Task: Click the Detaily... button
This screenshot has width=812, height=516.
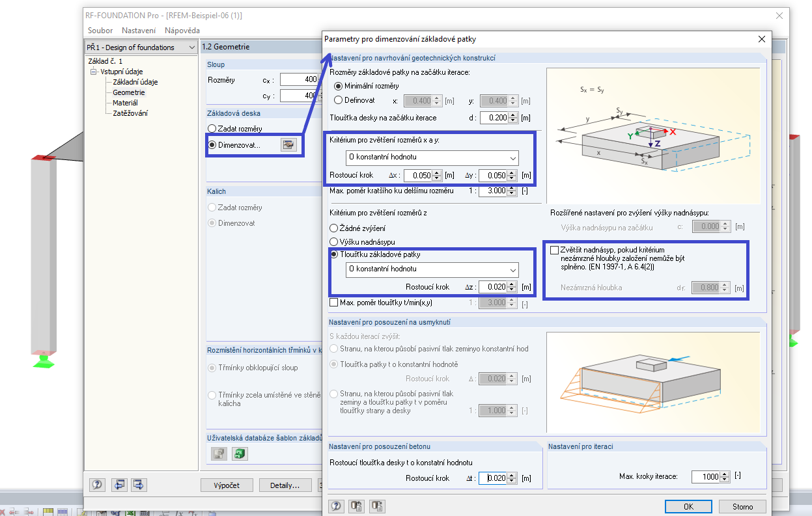Action: pos(284,485)
